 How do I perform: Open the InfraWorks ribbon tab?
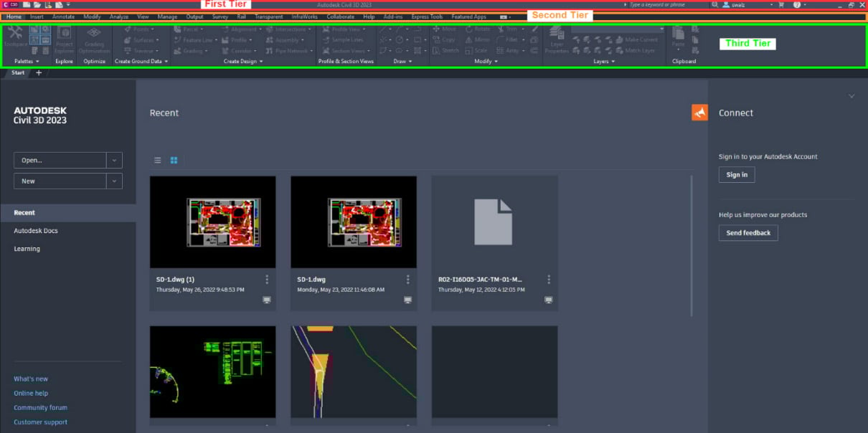coord(304,16)
